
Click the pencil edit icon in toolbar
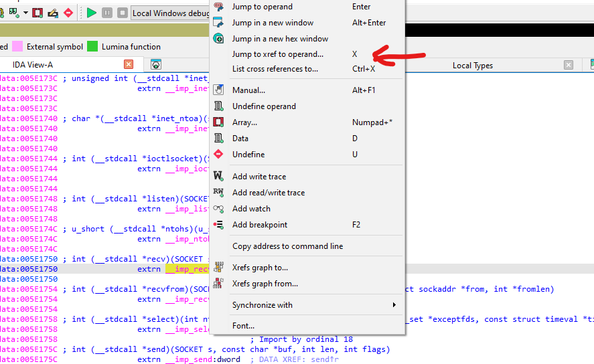[53, 13]
